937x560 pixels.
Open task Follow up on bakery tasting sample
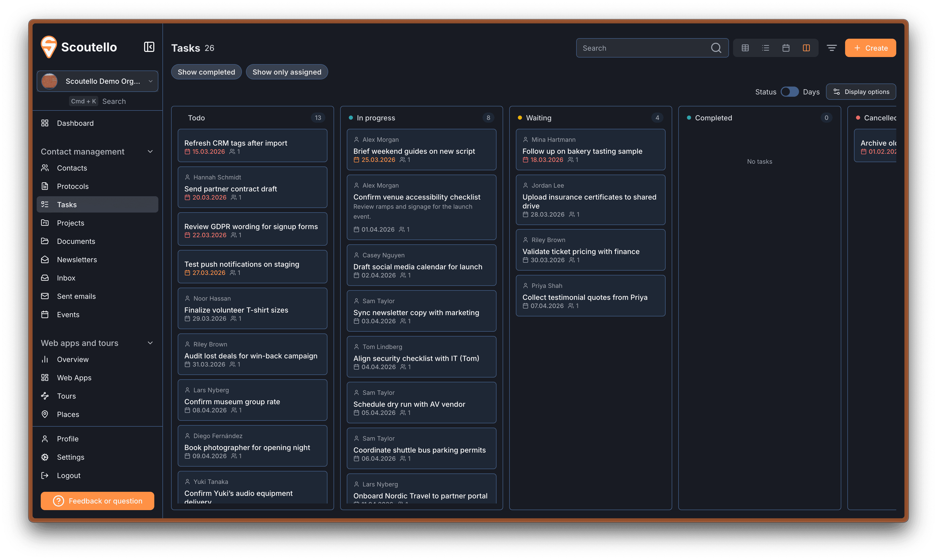click(590, 149)
